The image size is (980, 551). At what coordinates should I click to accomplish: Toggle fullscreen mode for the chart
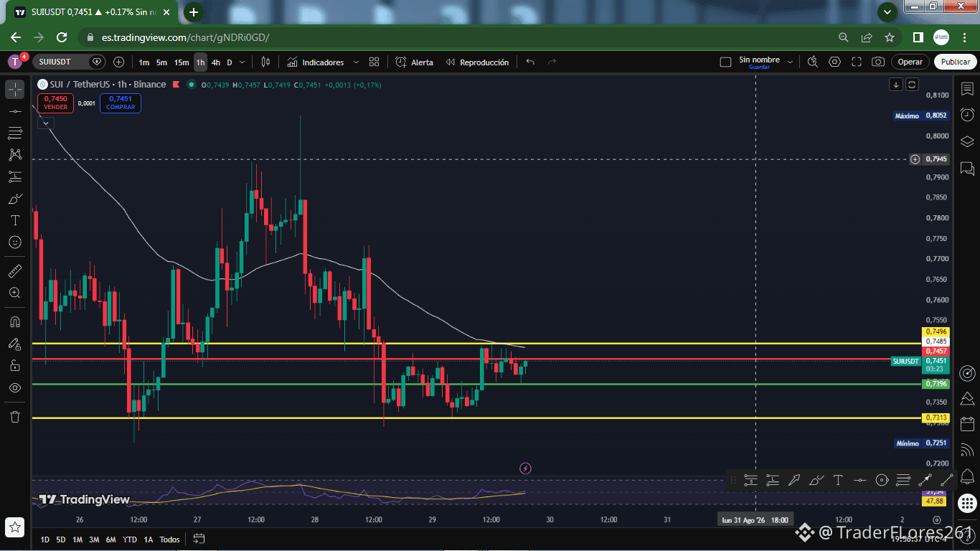click(x=857, y=62)
